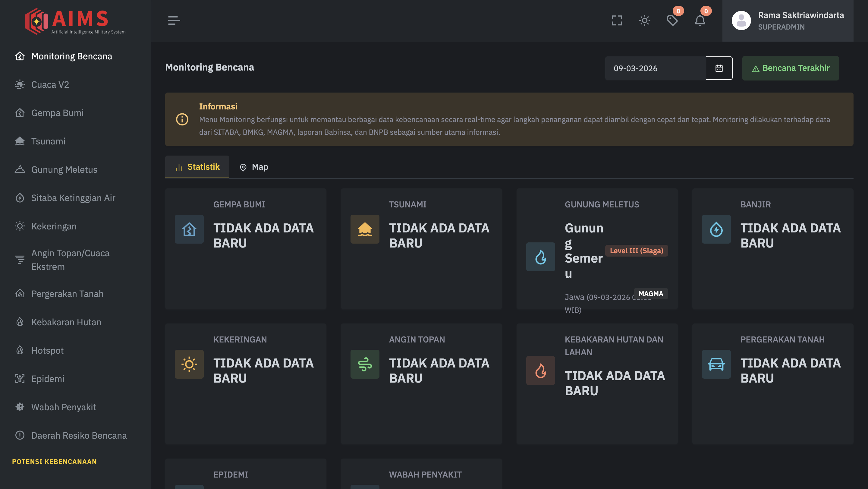Click the Monitoring Bencana page title
The width and height of the screenshot is (868, 489).
[209, 68]
